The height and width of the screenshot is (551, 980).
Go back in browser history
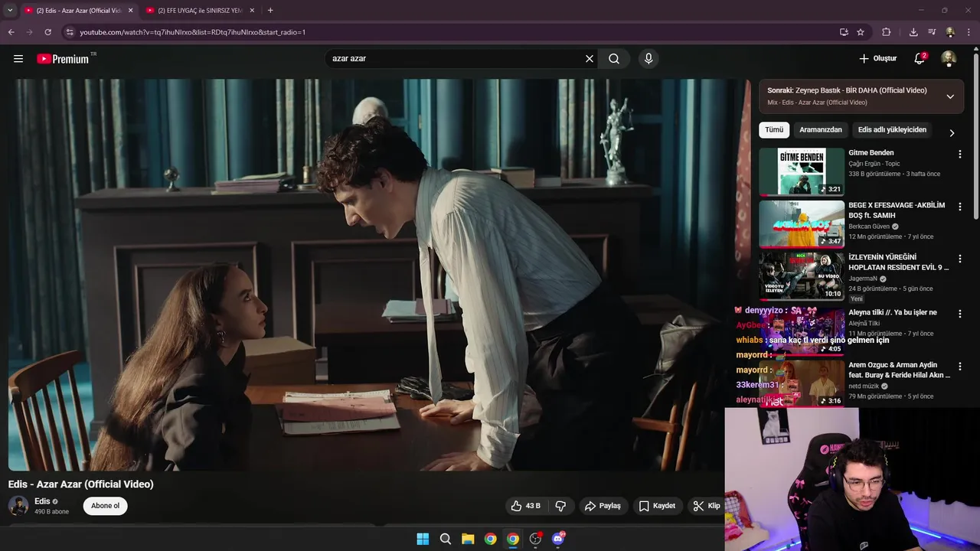tap(11, 32)
